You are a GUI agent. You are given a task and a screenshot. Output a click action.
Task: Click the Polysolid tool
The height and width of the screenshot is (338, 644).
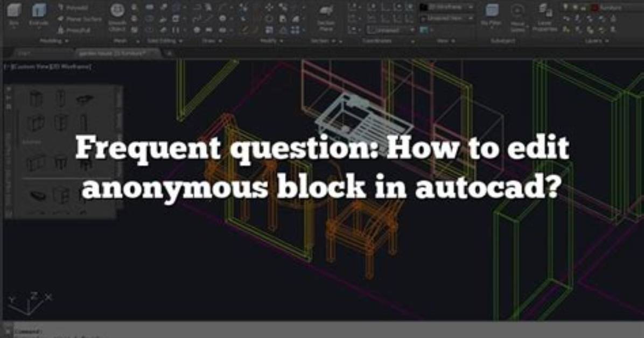(74, 8)
